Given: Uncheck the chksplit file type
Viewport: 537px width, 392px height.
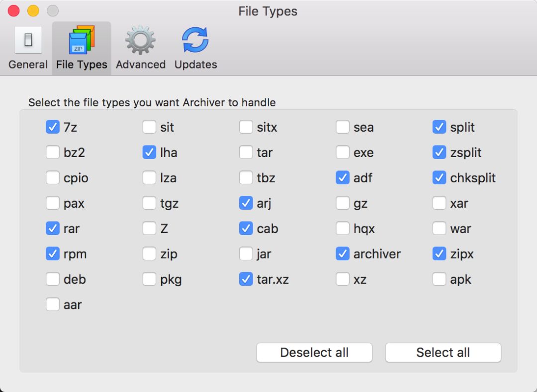Looking at the screenshot, I should pyautogui.click(x=439, y=177).
